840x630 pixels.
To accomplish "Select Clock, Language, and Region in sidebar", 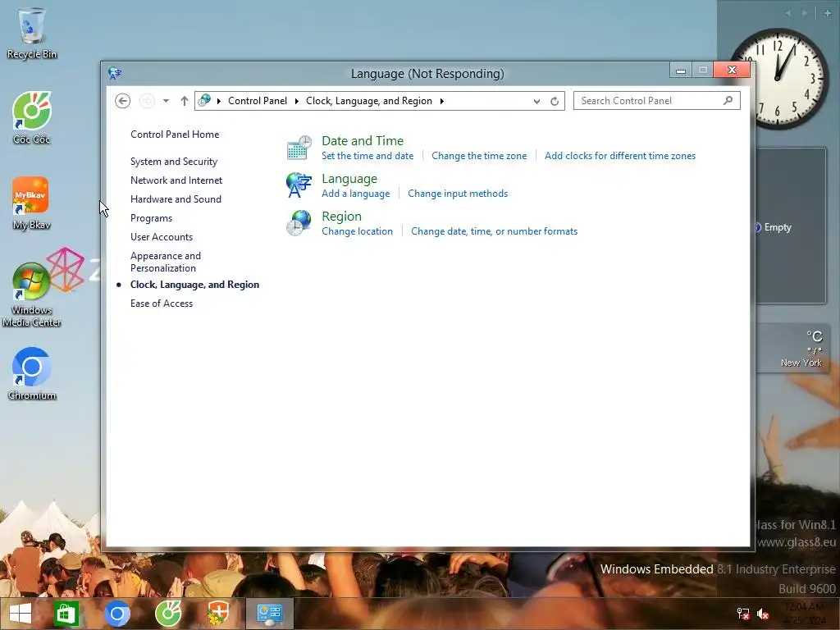I will 194,285.
